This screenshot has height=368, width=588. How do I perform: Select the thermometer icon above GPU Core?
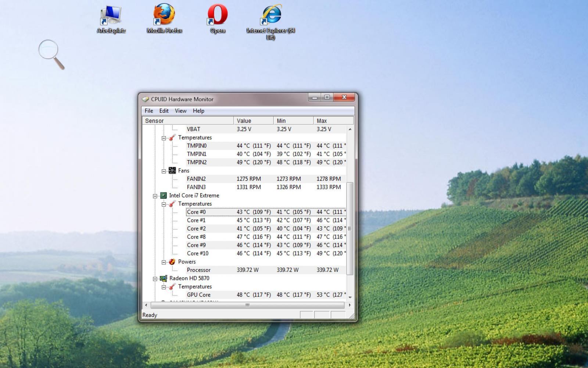(x=172, y=287)
